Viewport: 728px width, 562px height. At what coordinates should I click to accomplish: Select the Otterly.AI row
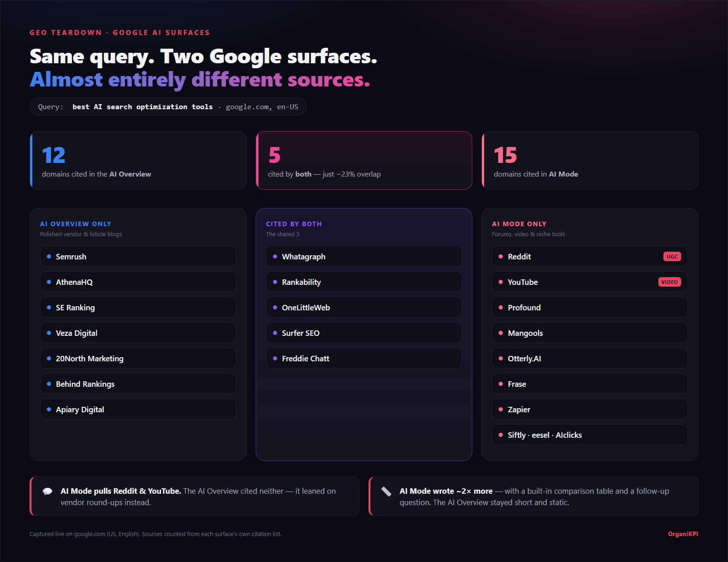(x=590, y=359)
